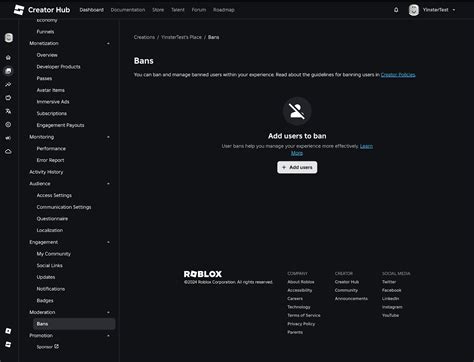
Task: Open the notifications bell
Action: pyautogui.click(x=396, y=10)
